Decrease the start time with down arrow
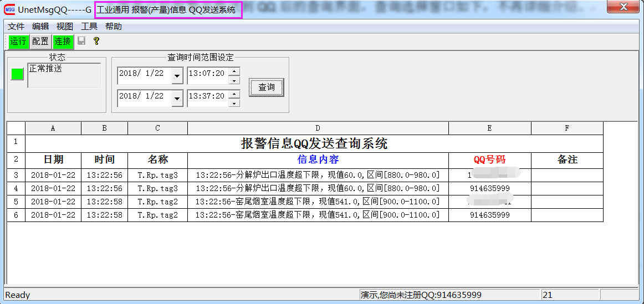The width and height of the screenshot is (644, 304). (234, 80)
